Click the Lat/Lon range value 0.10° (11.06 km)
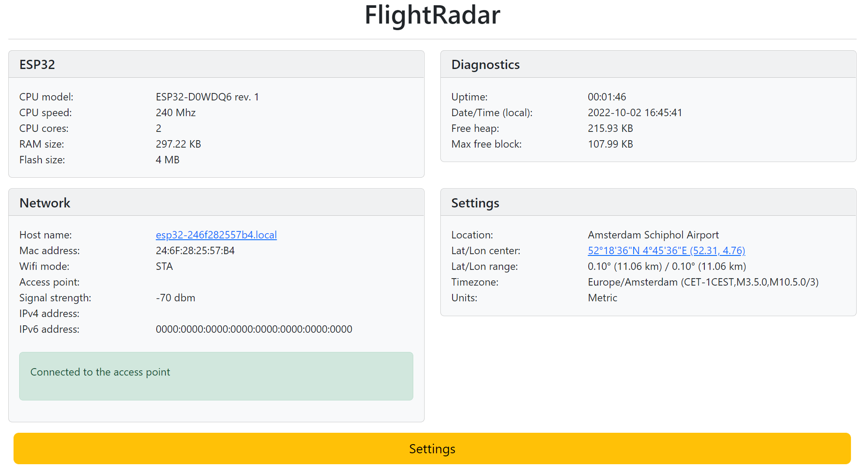Viewport: 868px width, 469px height. [x=667, y=266]
